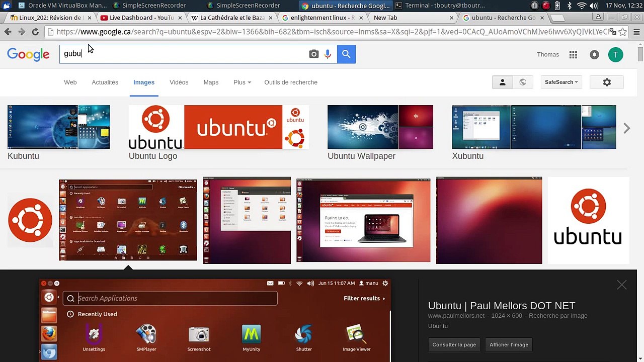644x362 pixels.
Task: Switch to the enlightenment linux tab
Action: pos(322,18)
